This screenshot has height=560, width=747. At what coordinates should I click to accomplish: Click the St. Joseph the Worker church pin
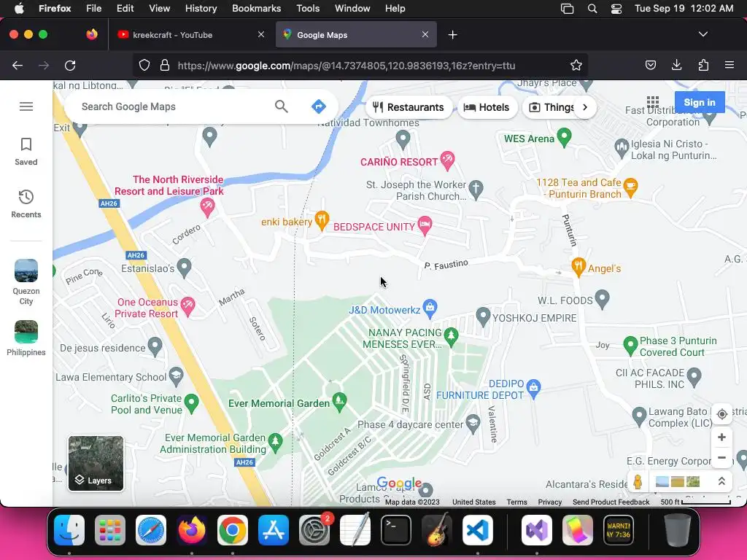(476, 189)
